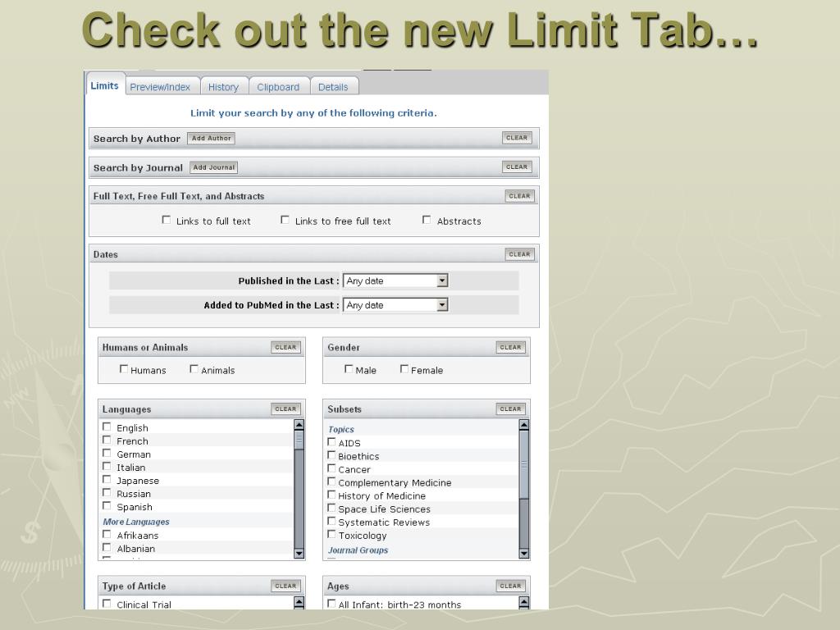Image resolution: width=840 pixels, height=630 pixels.
Task: Check the Italian language box
Action: [x=107, y=466]
